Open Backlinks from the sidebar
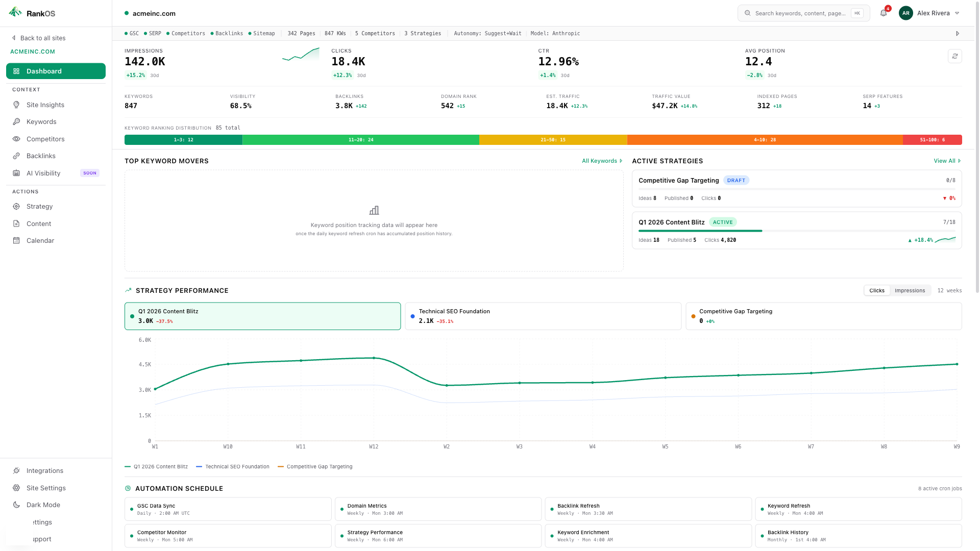 point(41,156)
